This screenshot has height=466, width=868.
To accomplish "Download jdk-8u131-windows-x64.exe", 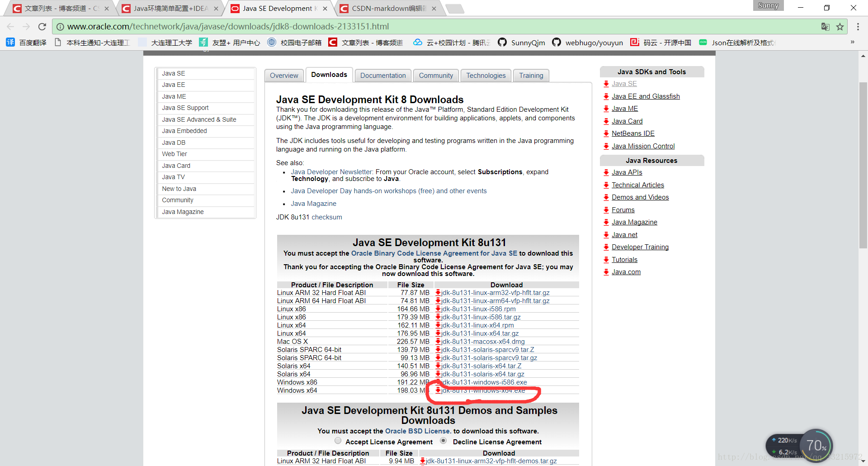I will [483, 390].
